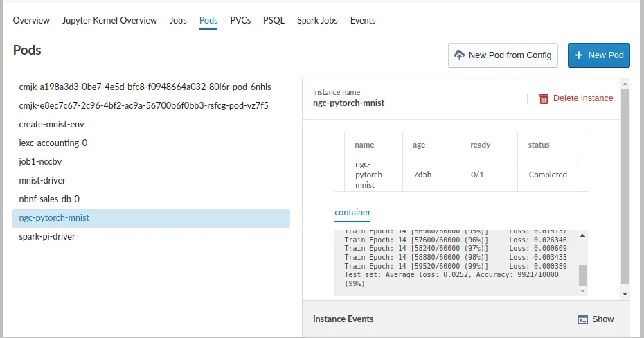This screenshot has width=644, height=338.
Task: Open the Overview tab
Action: pos(31,21)
